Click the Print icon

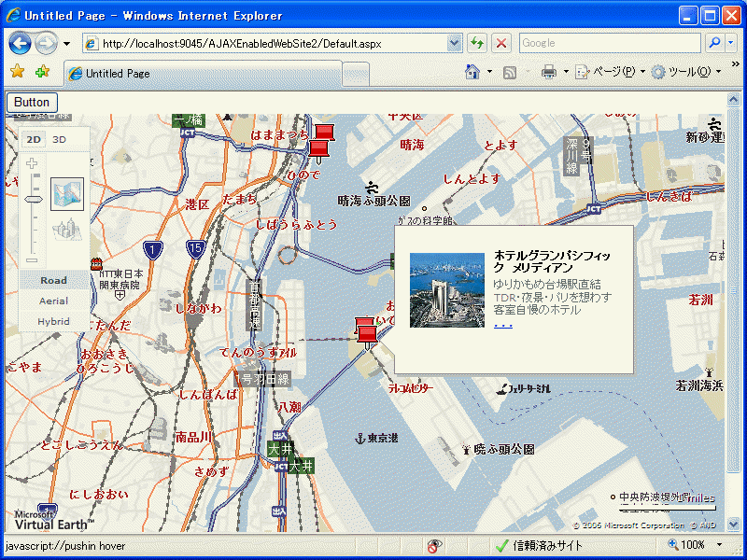tap(549, 72)
